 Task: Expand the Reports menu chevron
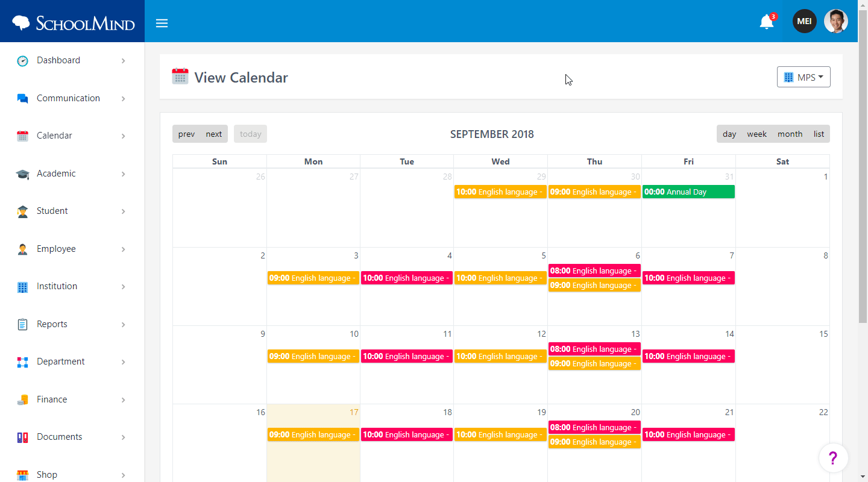[123, 325]
